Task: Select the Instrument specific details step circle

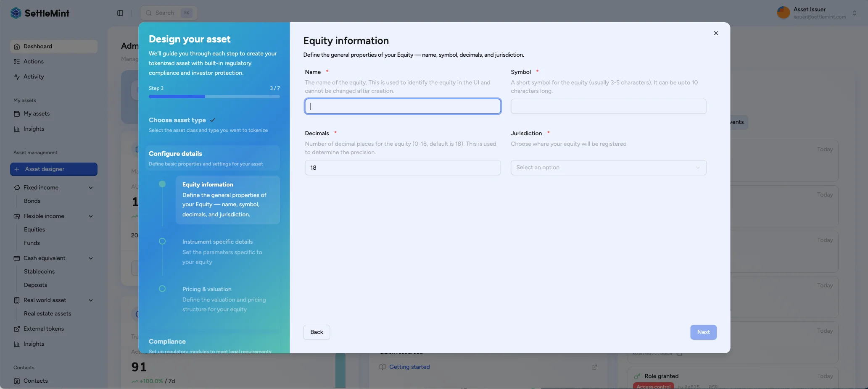Action: 162,241
